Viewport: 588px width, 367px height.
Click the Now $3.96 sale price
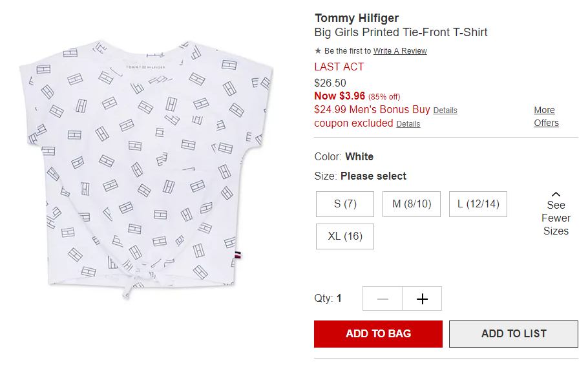(x=340, y=96)
